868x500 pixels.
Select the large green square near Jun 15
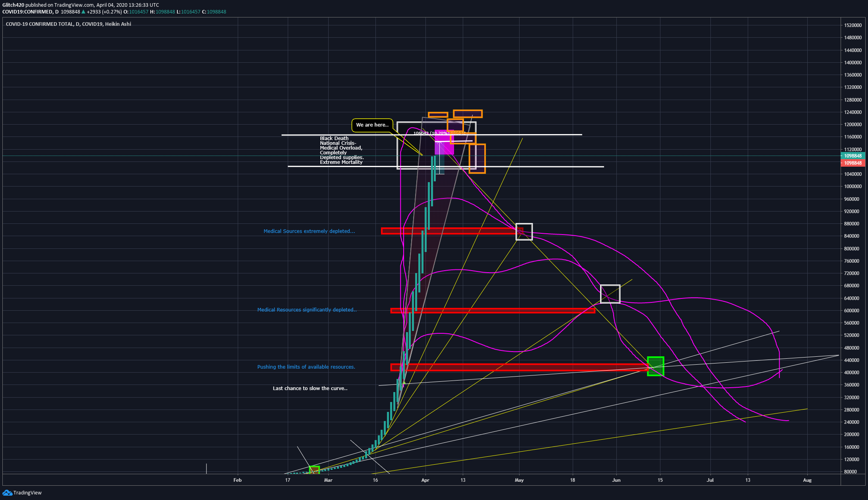click(656, 366)
